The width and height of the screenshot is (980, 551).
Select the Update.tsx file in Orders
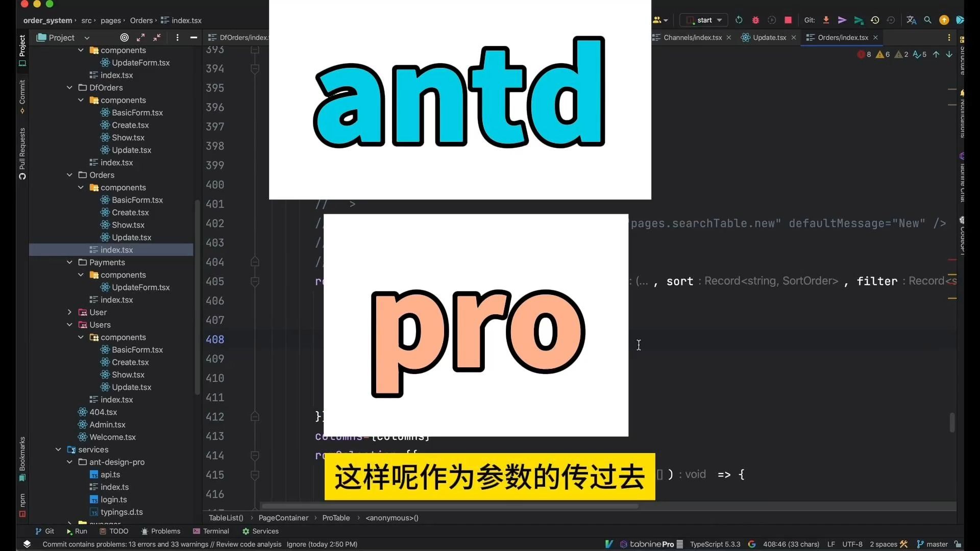131,237
